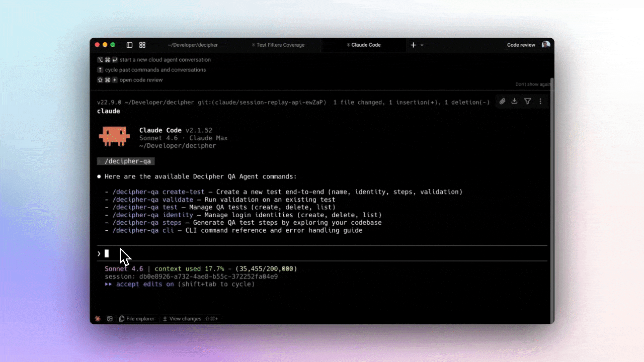The image size is (644, 362).
Task: Expand the new tab options chevron
Action: [x=422, y=45]
